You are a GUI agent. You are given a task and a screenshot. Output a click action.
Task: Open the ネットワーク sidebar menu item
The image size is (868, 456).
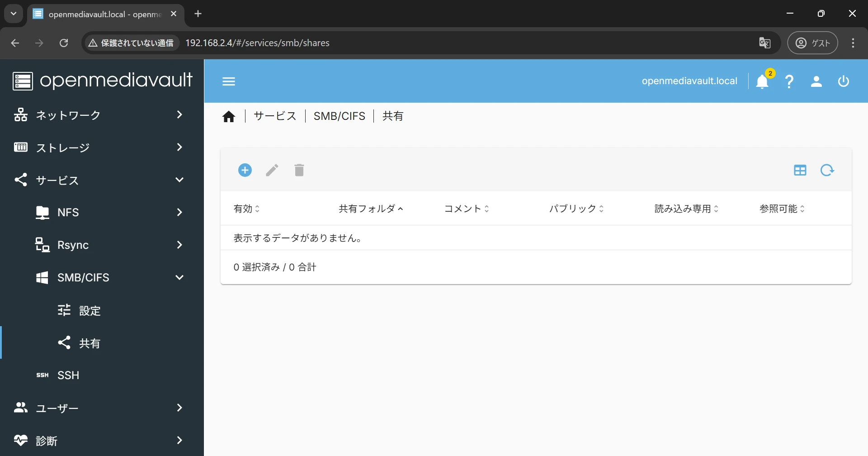[x=102, y=115]
